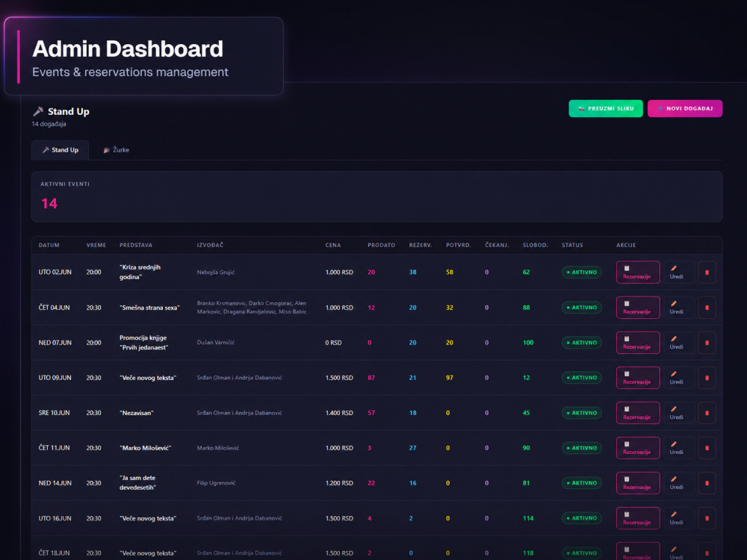747x560 pixels.
Task: Click the 0 RSD price cell
Action: coord(333,343)
